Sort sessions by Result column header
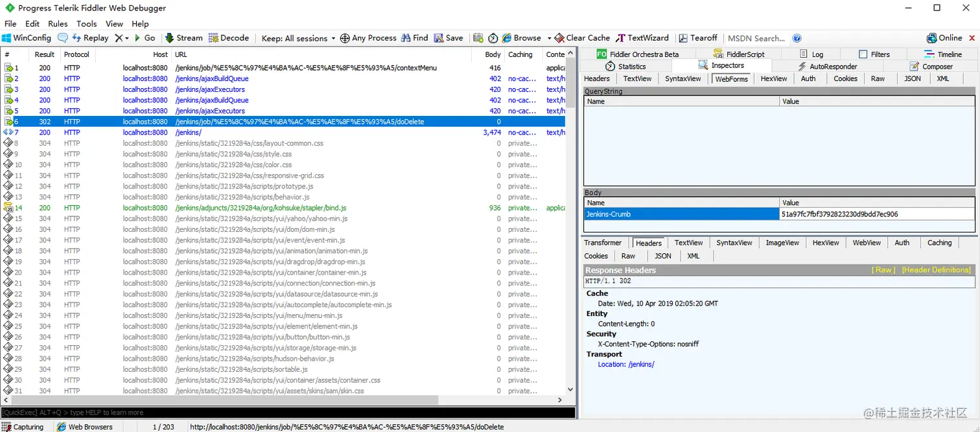This screenshot has width=980, height=432. (45, 55)
